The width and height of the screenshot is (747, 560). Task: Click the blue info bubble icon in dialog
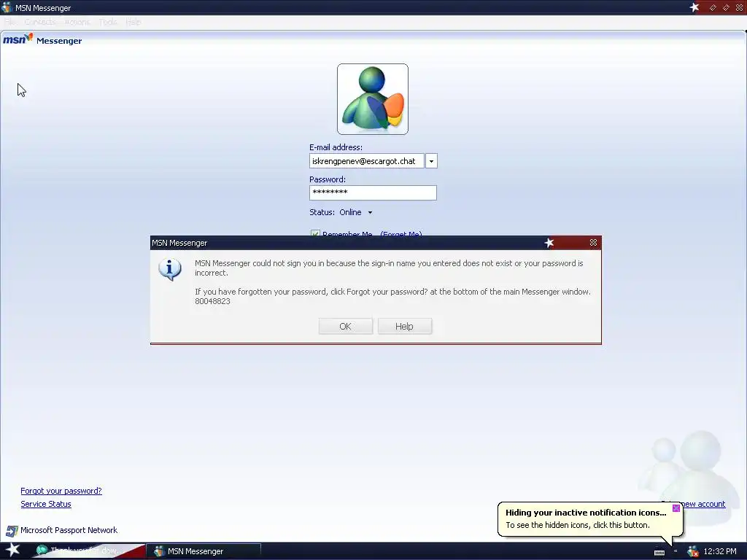click(x=169, y=270)
